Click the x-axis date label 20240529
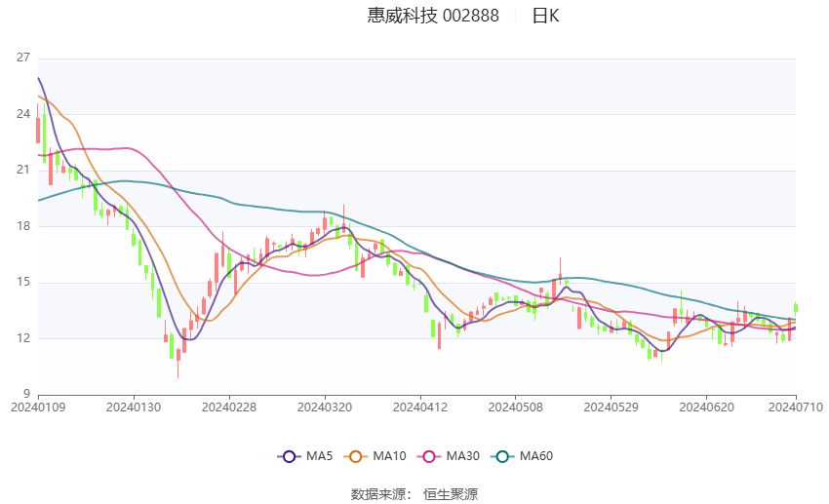 pyautogui.click(x=612, y=407)
